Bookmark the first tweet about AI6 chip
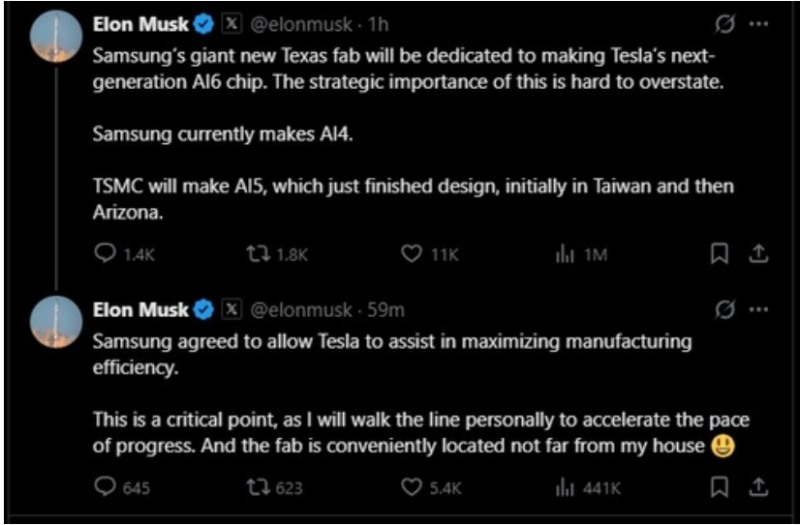Screen dimensions: 800x525 point(718,255)
